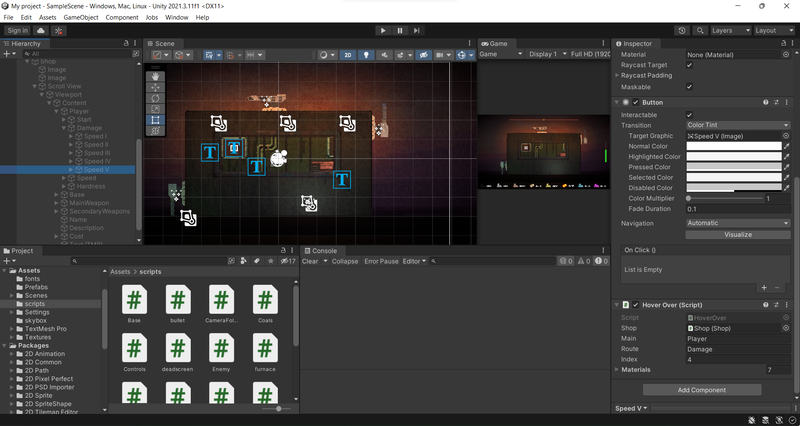Click eyedropper next to Normal Color
Screen dimensions: 800x426
click(786, 146)
